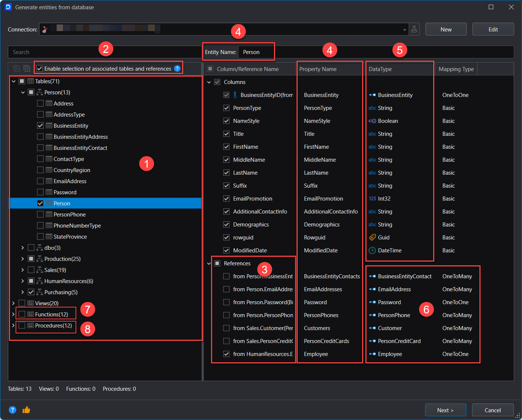The image size is (522, 420).
Task: Check the from Person.Password reference checkbox
Action: [227, 302]
